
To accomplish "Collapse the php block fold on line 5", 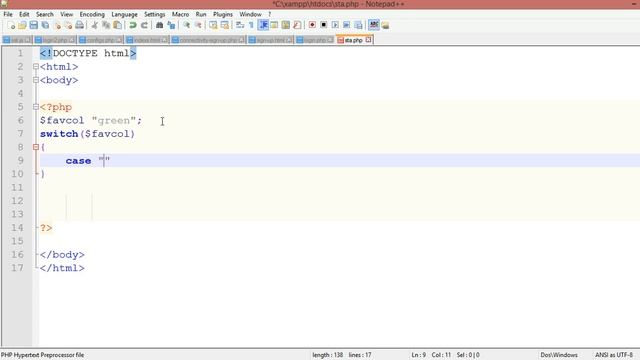I will tap(36, 107).
